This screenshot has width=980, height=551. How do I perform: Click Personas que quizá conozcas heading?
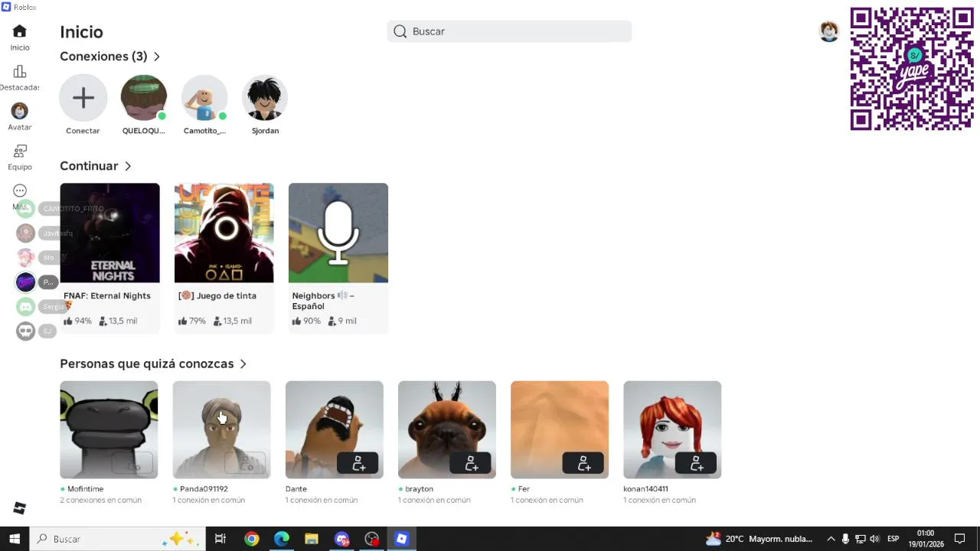pyautogui.click(x=147, y=364)
